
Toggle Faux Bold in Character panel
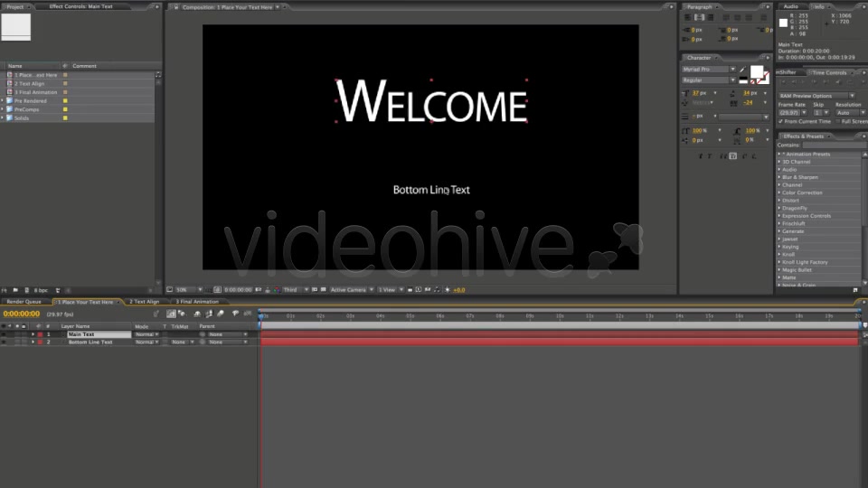click(700, 156)
